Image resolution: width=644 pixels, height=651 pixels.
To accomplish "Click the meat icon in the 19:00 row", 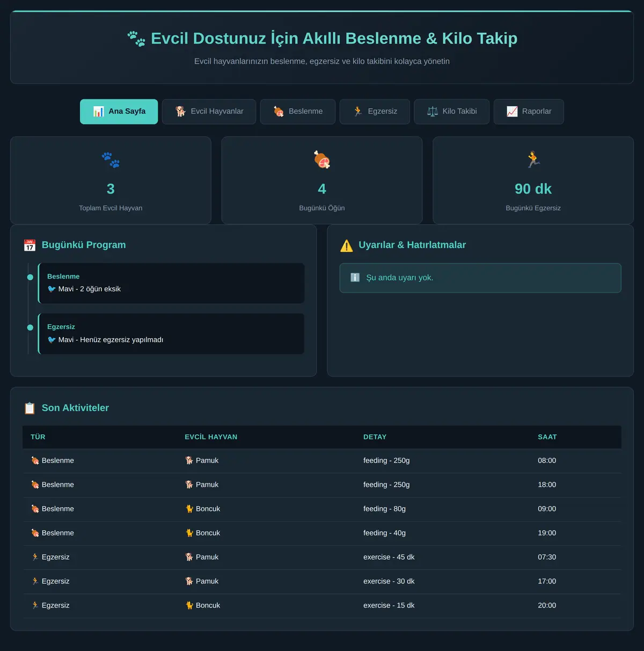I will tap(35, 533).
